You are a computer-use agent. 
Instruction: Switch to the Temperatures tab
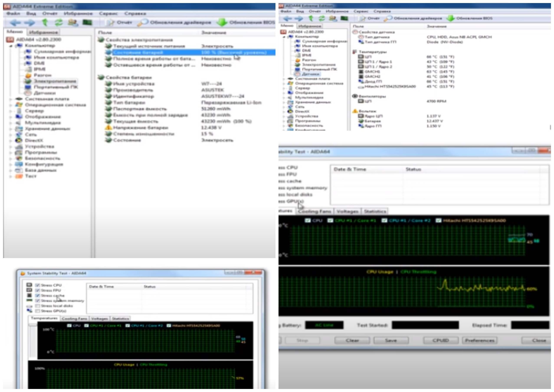[x=44, y=318]
